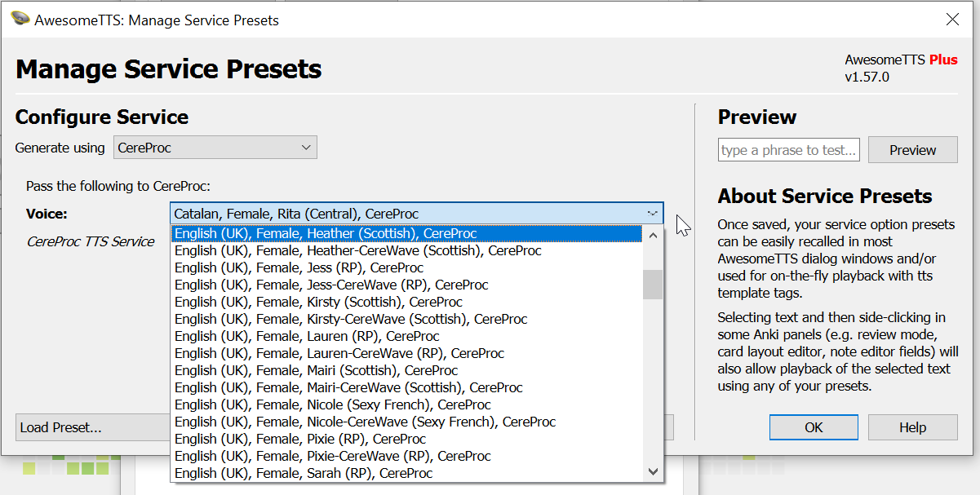Open the Generate using CereProc dropdown
Screen dimensions: 980x495
[215, 148]
